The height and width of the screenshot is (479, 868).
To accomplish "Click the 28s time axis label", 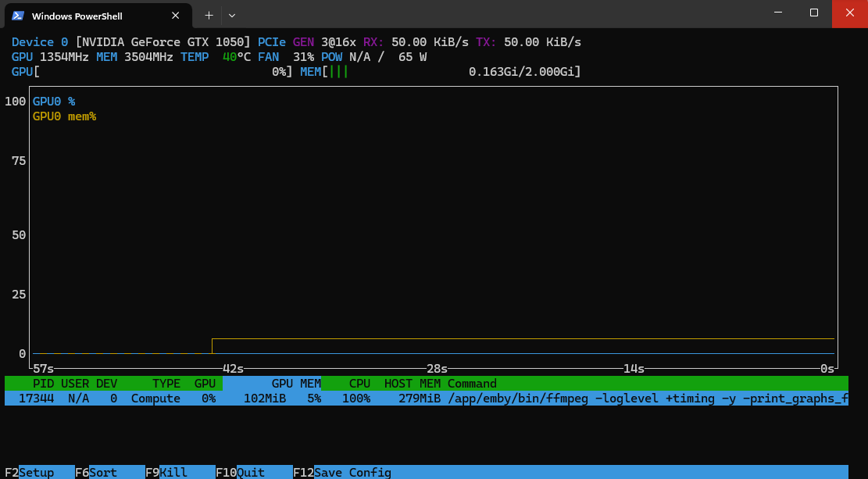I will [x=437, y=369].
